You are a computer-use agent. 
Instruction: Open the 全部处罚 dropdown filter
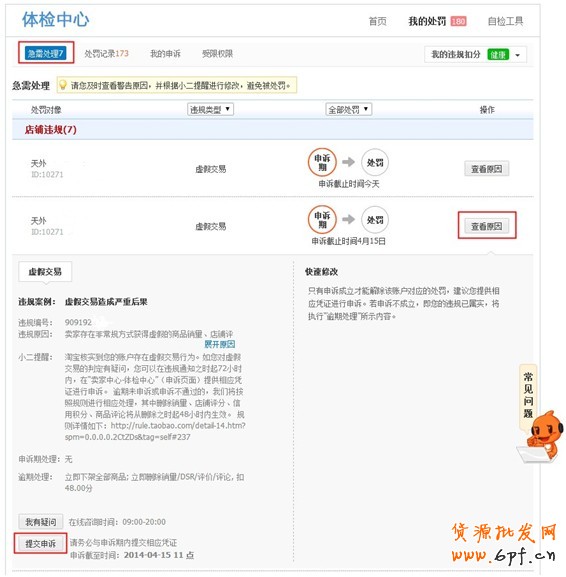point(349,109)
